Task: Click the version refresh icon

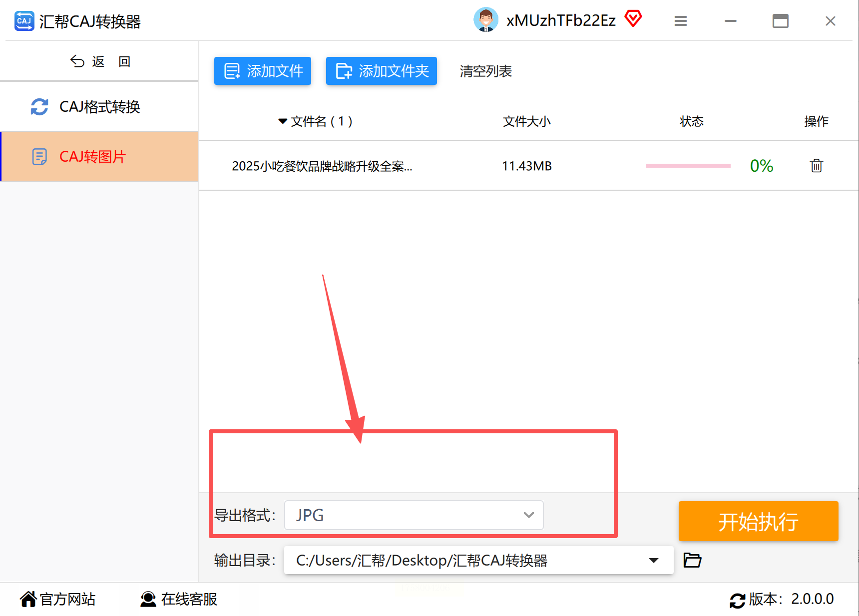Action: pos(738,600)
